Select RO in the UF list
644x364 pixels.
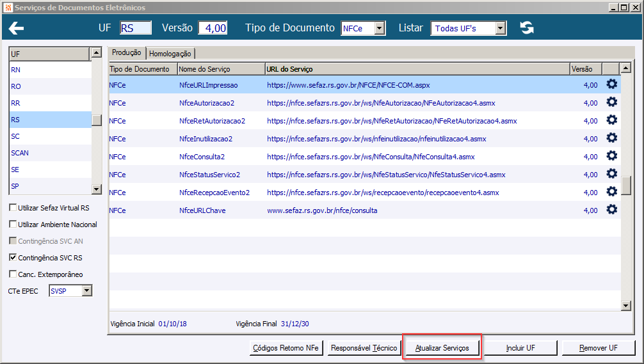click(50, 86)
